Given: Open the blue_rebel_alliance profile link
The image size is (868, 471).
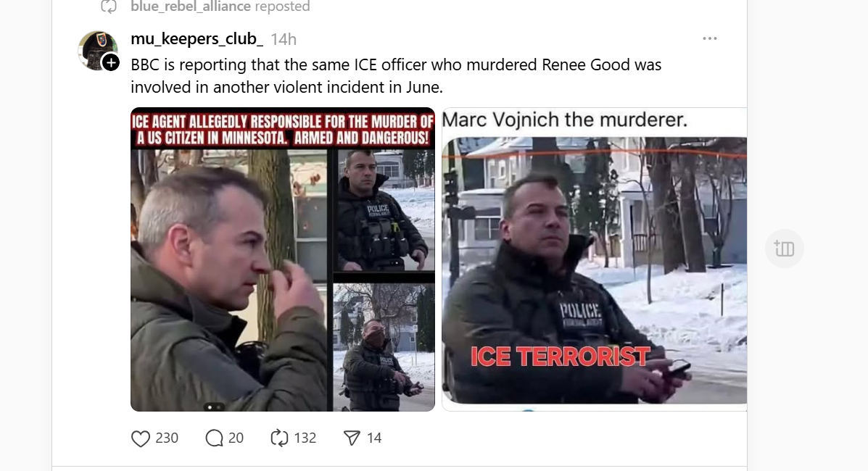Looking at the screenshot, I should (x=191, y=7).
